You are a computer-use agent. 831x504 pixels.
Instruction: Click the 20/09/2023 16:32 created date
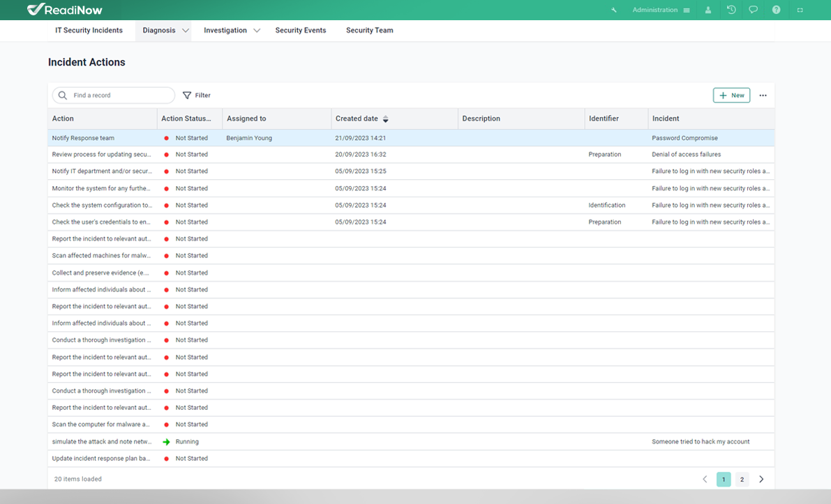click(361, 155)
